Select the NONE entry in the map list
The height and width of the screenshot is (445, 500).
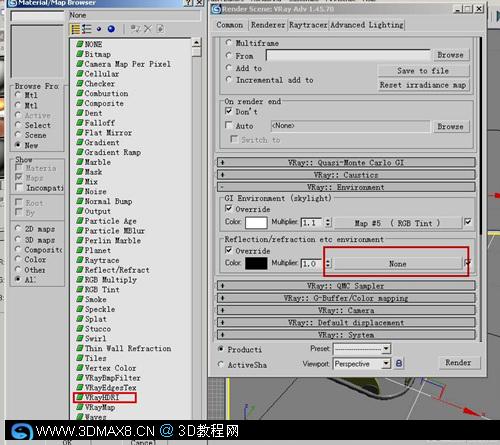pyautogui.click(x=93, y=44)
